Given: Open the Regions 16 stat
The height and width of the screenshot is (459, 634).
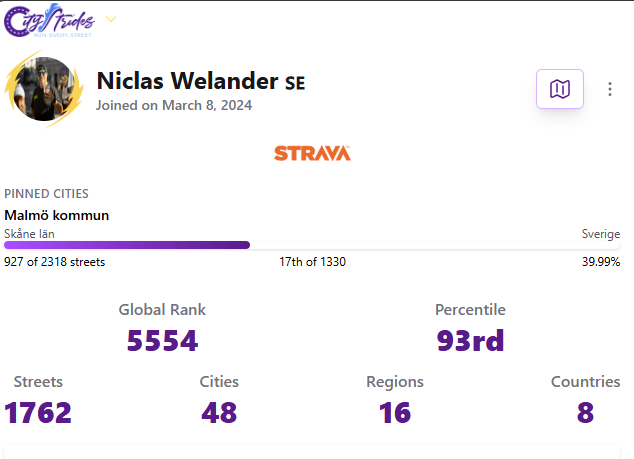Looking at the screenshot, I should (x=395, y=400).
